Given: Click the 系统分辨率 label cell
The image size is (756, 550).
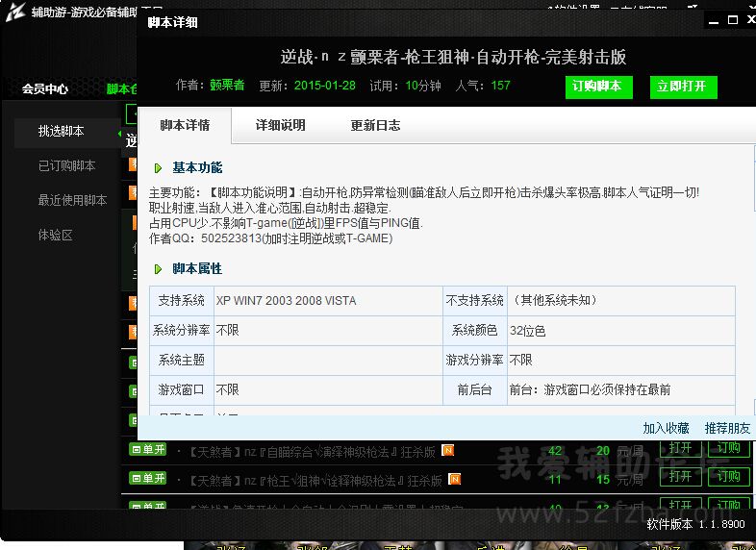Looking at the screenshot, I should coord(182,331).
